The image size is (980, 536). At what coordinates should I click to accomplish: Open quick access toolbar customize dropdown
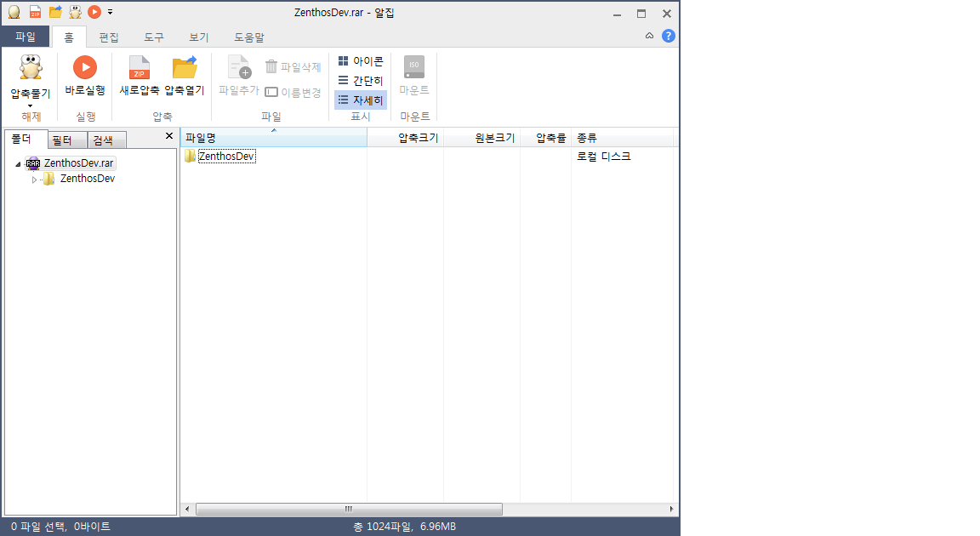click(x=110, y=12)
